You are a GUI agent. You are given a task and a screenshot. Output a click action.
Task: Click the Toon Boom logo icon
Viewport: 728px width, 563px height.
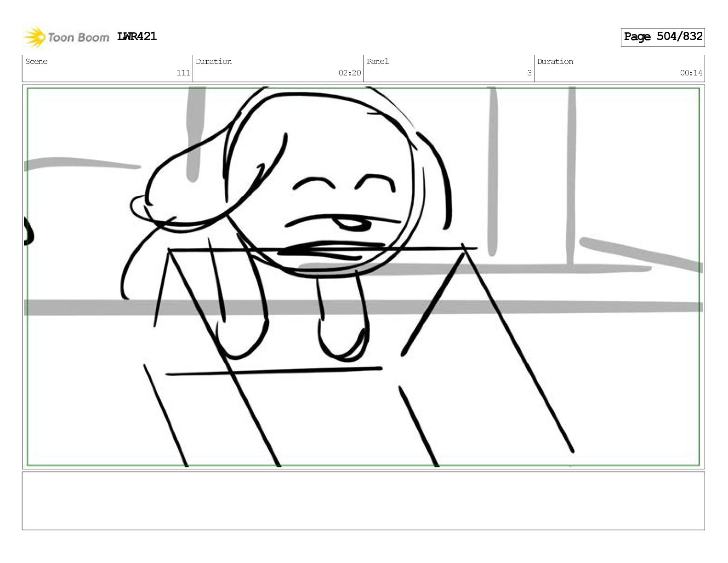[34, 37]
